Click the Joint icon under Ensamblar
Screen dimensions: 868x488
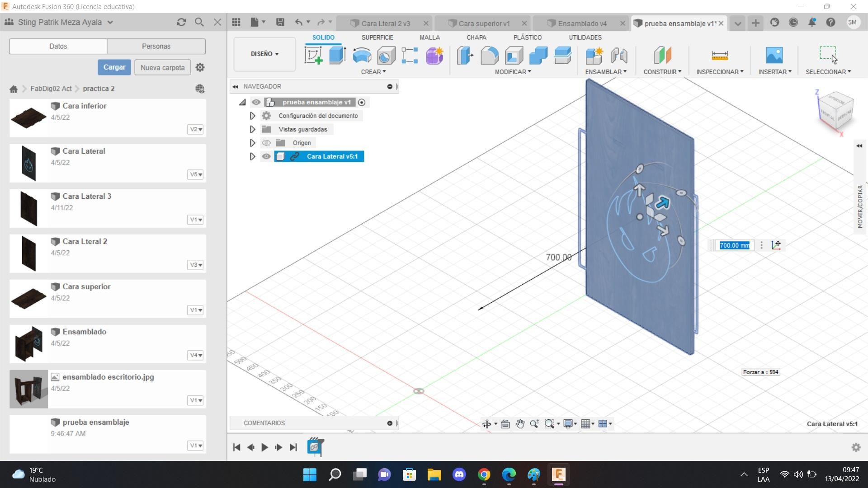coord(619,56)
